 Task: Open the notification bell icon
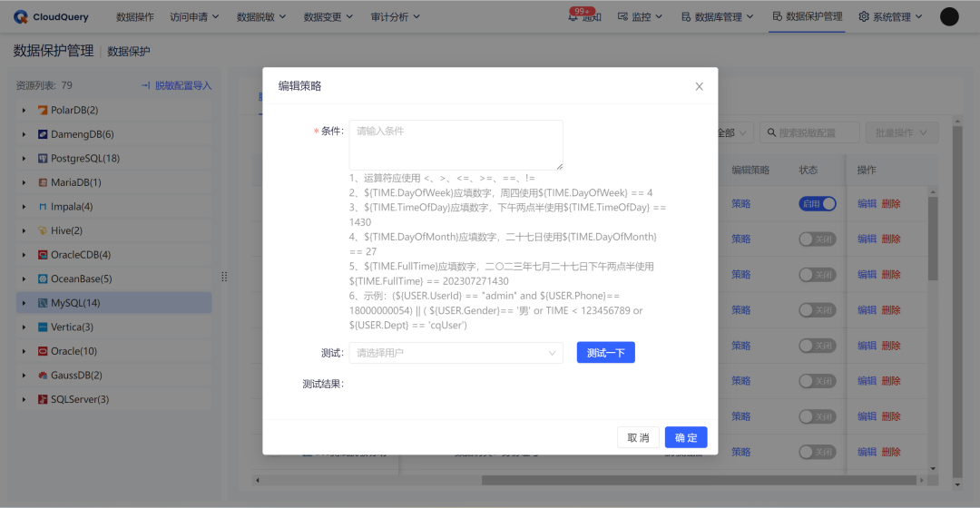tap(573, 17)
